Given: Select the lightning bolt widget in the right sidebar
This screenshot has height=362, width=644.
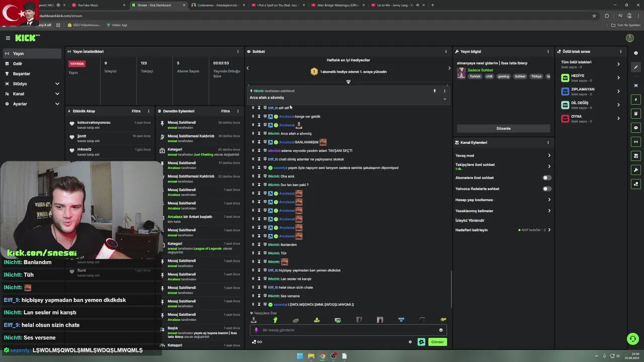Looking at the screenshot, I should [636, 100].
